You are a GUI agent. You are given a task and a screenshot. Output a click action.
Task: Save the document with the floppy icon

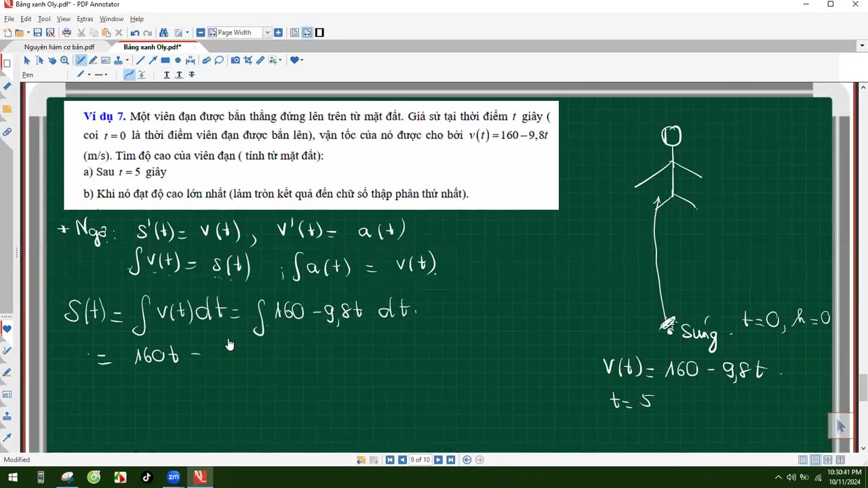[37, 33]
